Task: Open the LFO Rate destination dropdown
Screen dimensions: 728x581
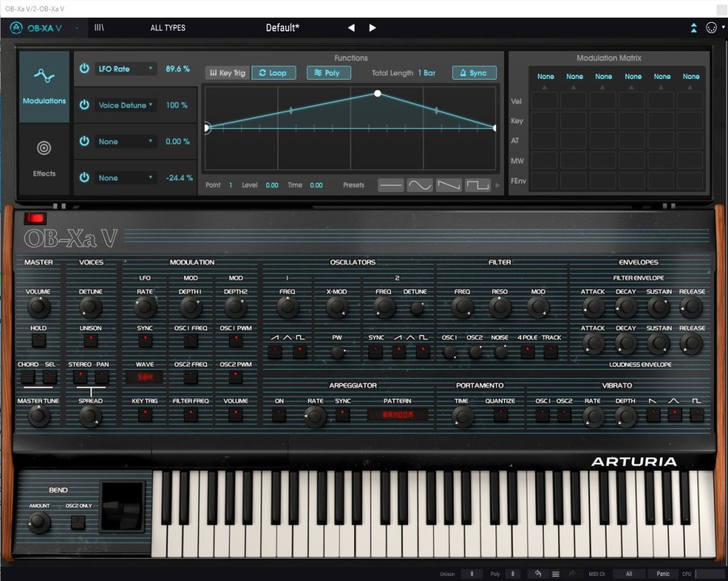Action: [126, 69]
